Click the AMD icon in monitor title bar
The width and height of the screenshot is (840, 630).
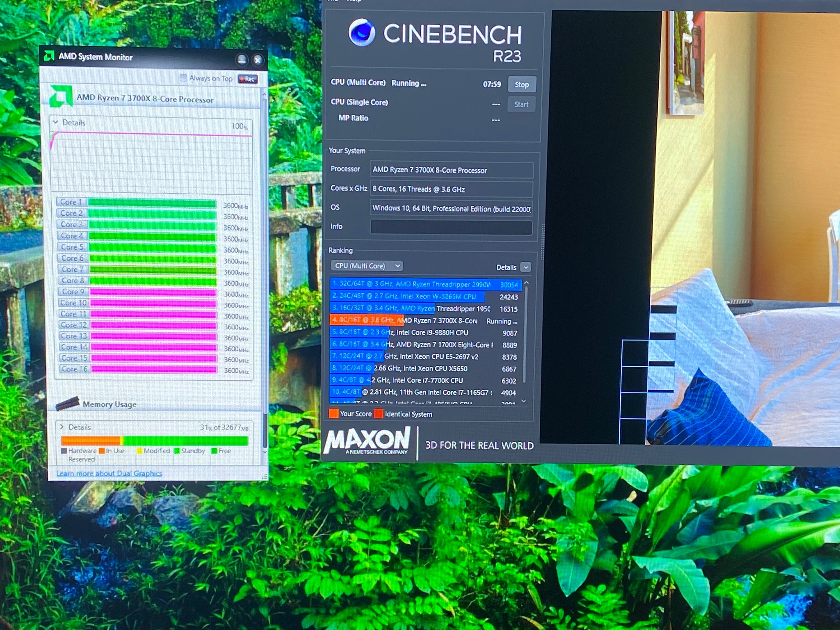pyautogui.click(x=49, y=56)
